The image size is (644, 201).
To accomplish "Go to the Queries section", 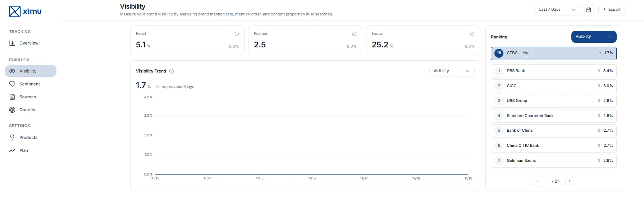I will coord(27,110).
